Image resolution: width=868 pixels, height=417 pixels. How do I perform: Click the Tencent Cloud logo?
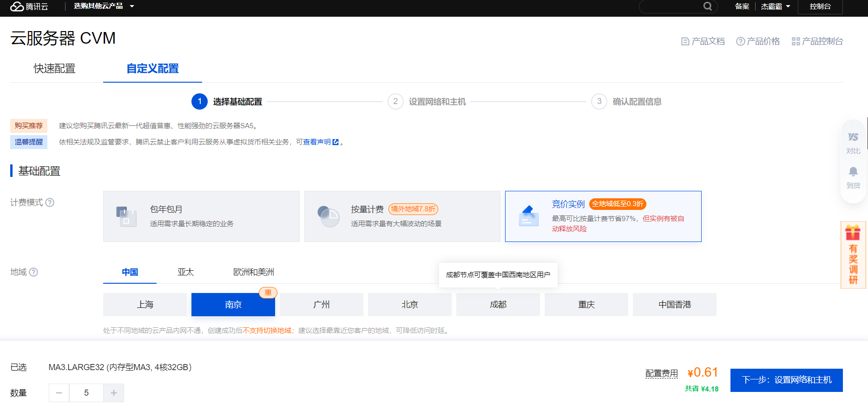[29, 7]
